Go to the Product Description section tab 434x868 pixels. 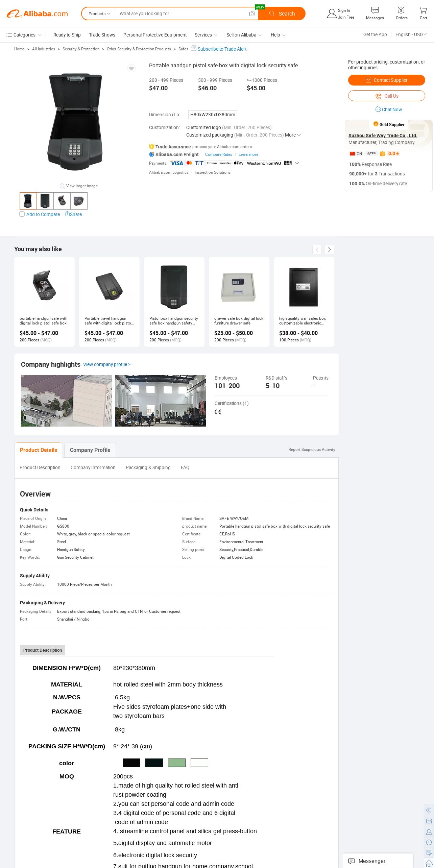coord(40,467)
